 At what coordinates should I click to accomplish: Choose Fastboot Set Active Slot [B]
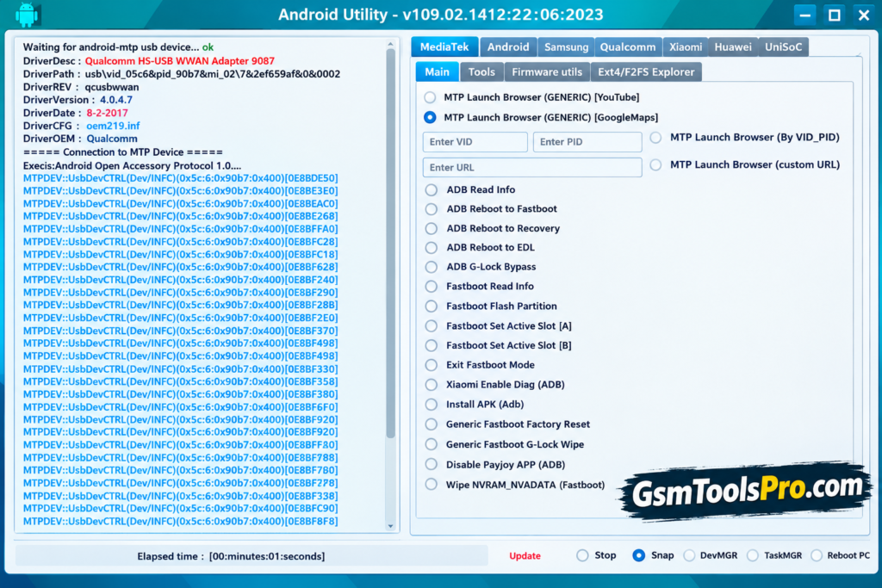point(432,346)
